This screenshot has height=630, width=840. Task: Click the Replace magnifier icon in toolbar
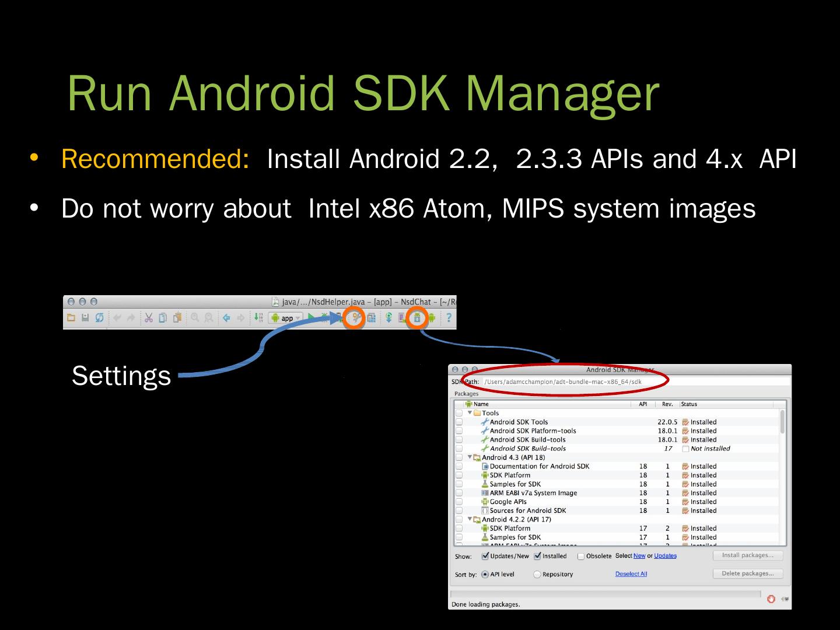208,318
